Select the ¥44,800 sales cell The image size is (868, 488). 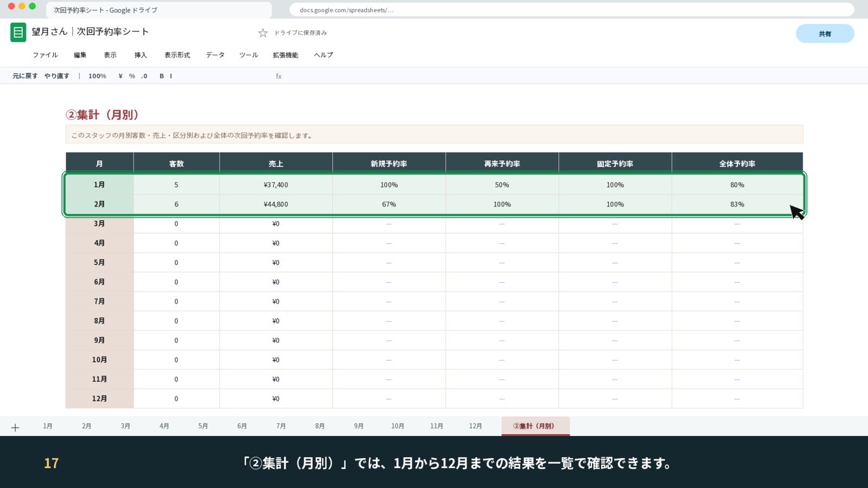[276, 204]
